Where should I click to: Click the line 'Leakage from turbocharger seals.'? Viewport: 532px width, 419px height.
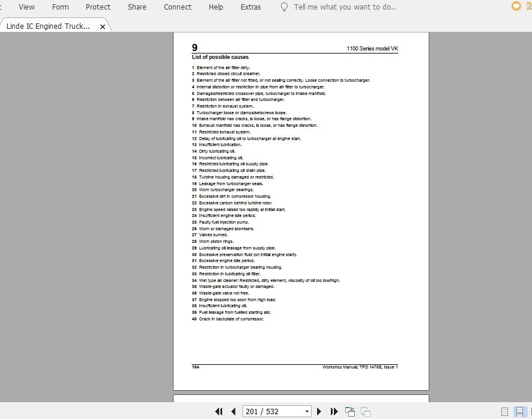(231, 184)
